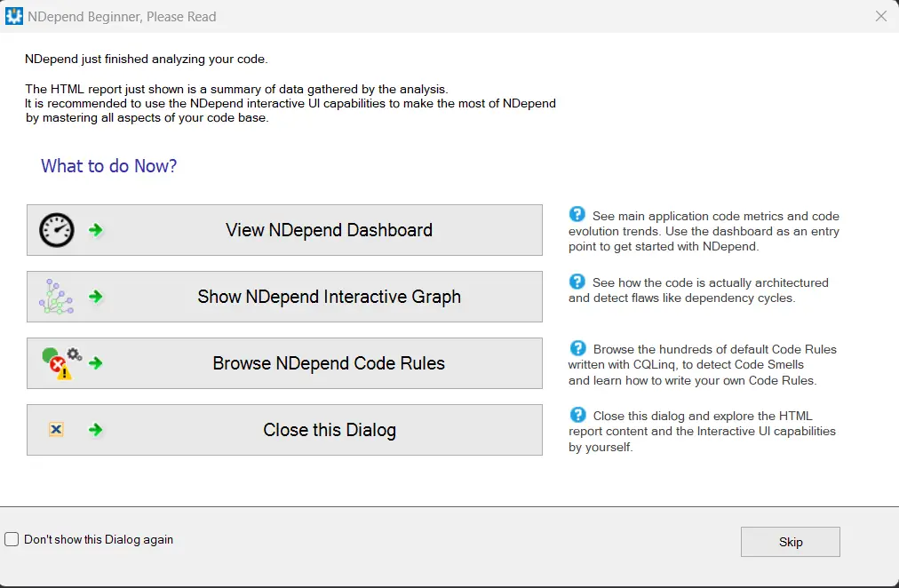Click help icon next to Code Rules description
Screen dimensions: 899x588
577,348
